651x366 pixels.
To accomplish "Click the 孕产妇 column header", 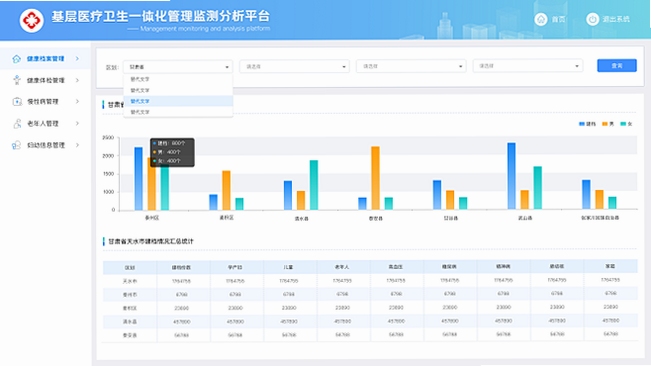I will (x=235, y=267).
